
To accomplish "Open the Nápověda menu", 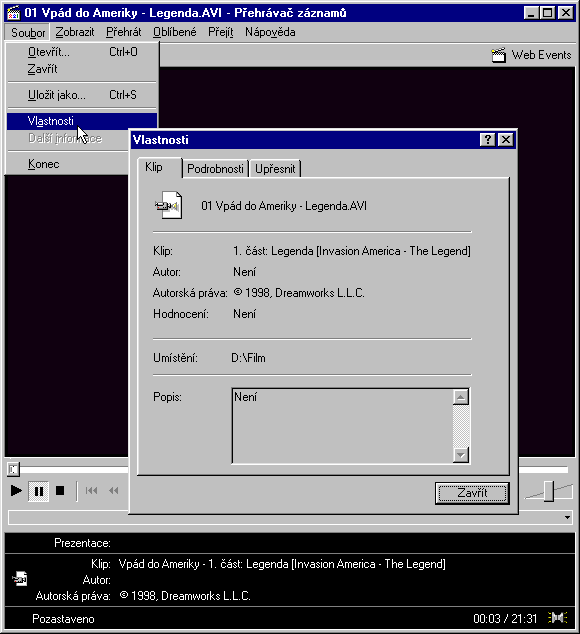I will (270, 32).
